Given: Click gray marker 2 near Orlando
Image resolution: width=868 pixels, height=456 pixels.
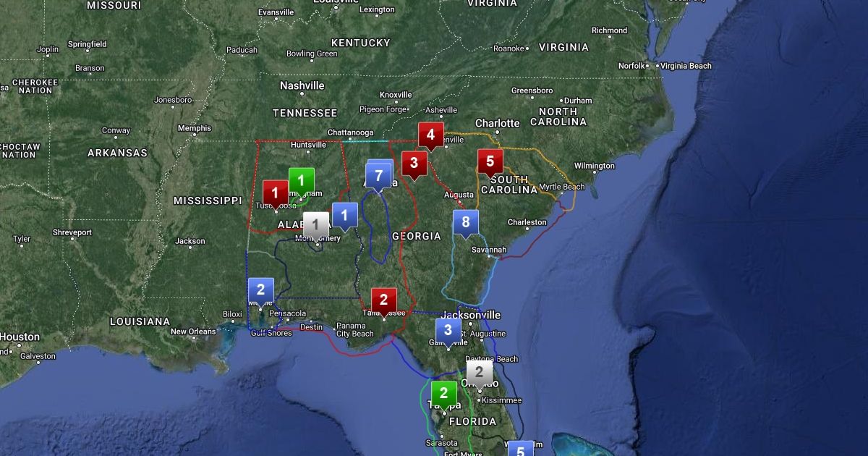Looking at the screenshot, I should [479, 373].
